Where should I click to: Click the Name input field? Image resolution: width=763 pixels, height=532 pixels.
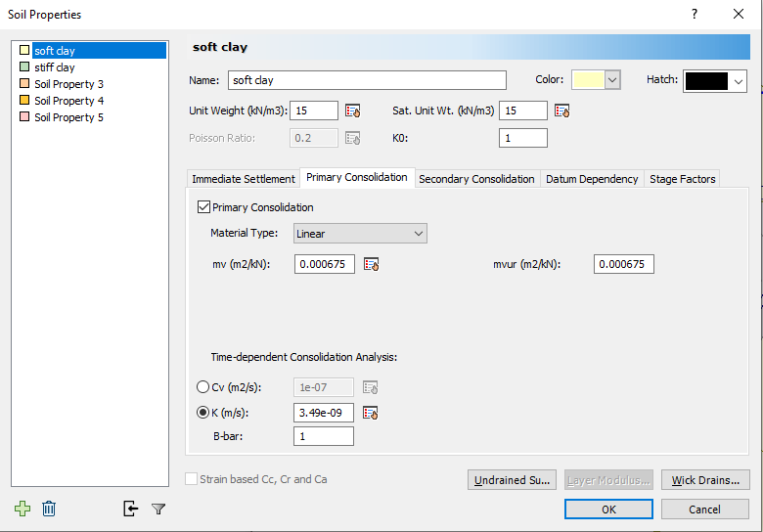[x=367, y=80]
